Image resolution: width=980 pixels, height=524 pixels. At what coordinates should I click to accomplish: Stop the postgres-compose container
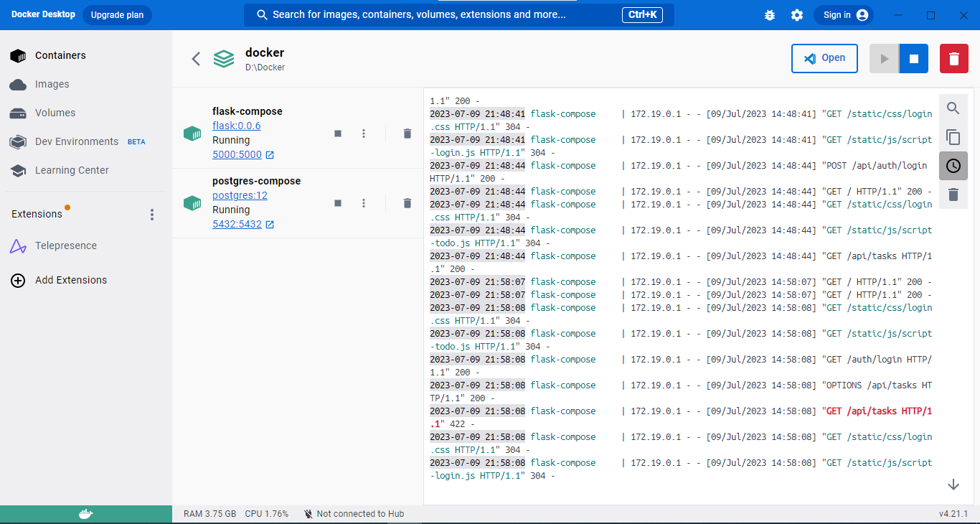coord(338,203)
